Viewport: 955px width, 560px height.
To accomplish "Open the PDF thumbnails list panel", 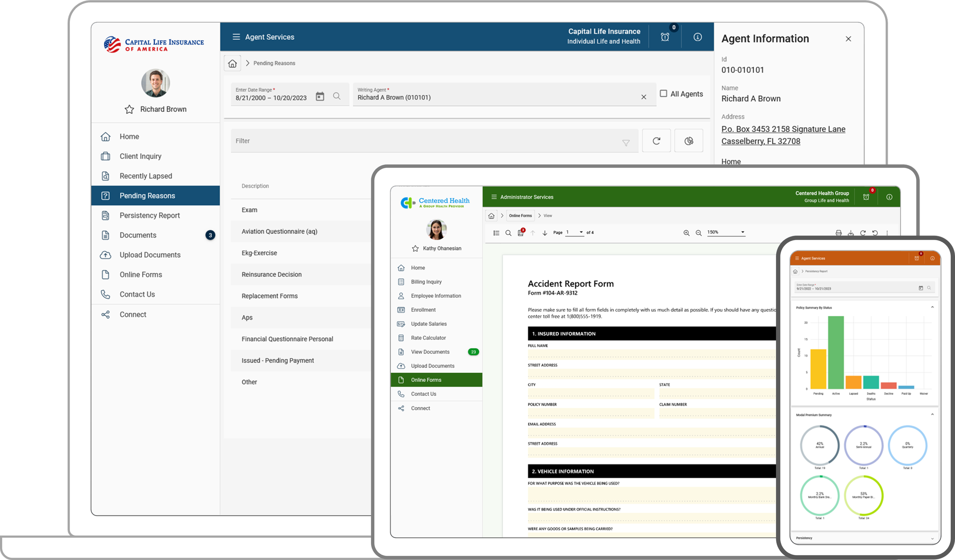I will pyautogui.click(x=496, y=232).
